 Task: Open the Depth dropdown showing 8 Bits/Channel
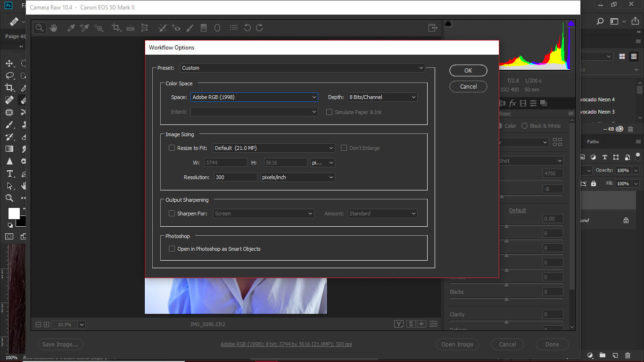point(382,97)
